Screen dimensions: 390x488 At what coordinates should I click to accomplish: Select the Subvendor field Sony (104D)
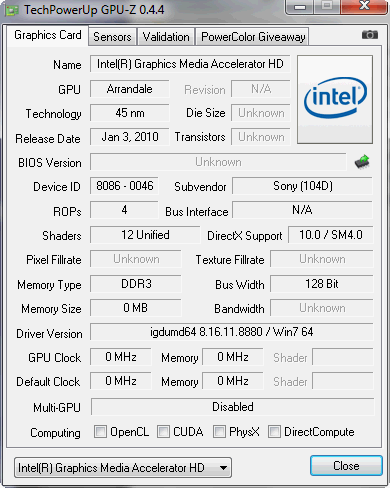[x=302, y=186]
